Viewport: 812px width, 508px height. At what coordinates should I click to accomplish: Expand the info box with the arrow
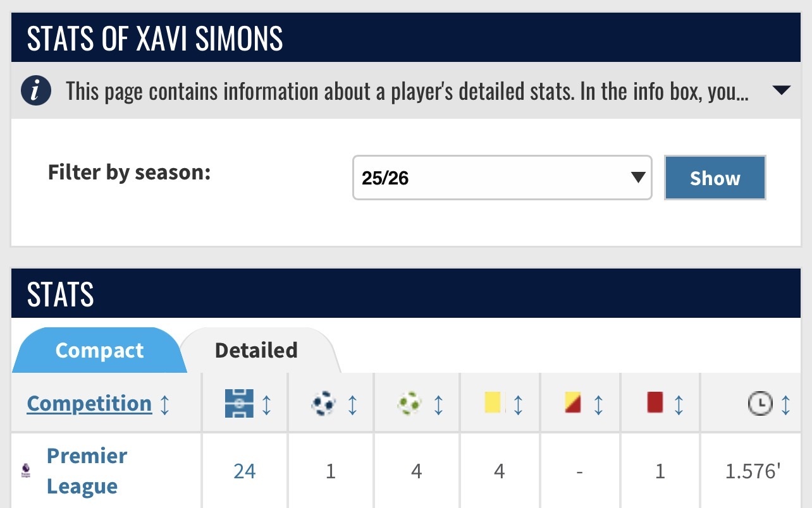tap(782, 90)
